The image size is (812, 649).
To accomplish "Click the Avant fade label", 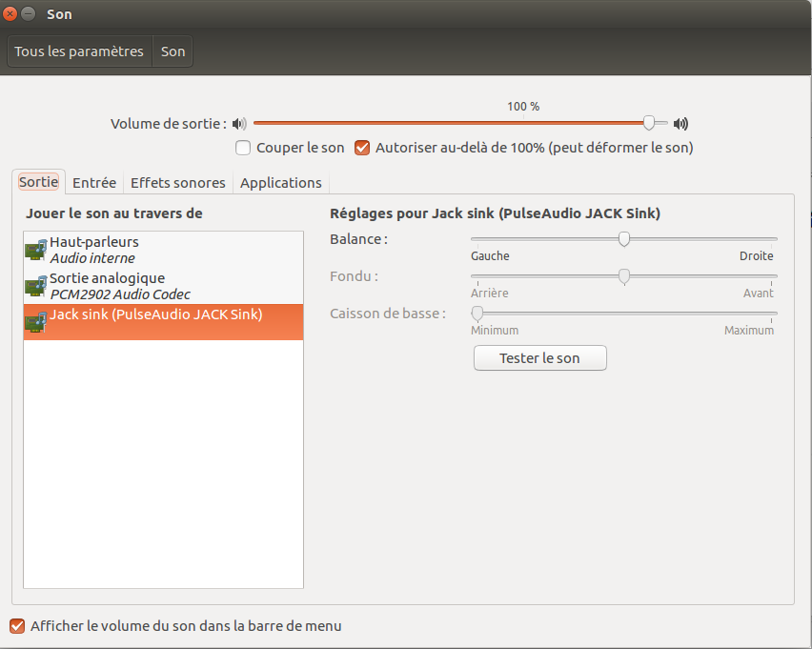I will click(x=758, y=294).
